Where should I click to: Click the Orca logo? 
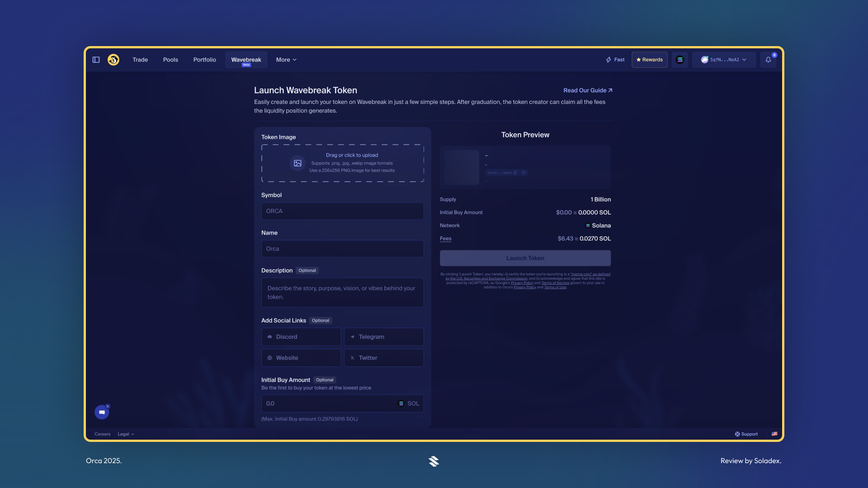(x=113, y=60)
